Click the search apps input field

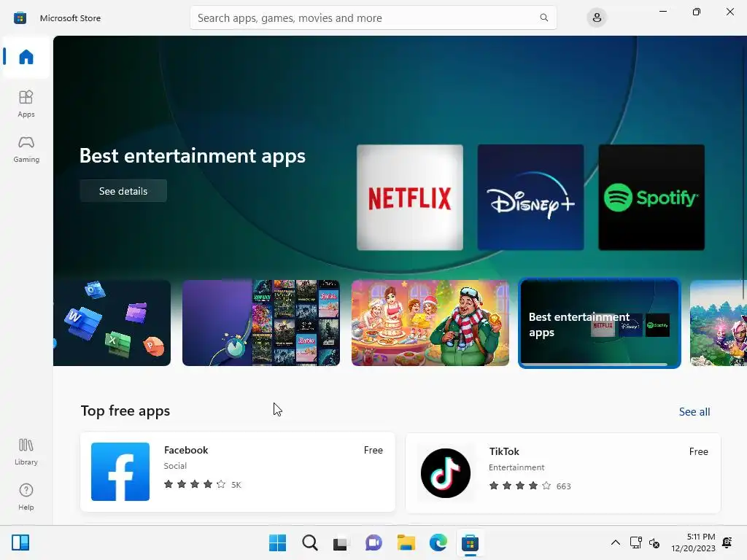[x=373, y=17]
